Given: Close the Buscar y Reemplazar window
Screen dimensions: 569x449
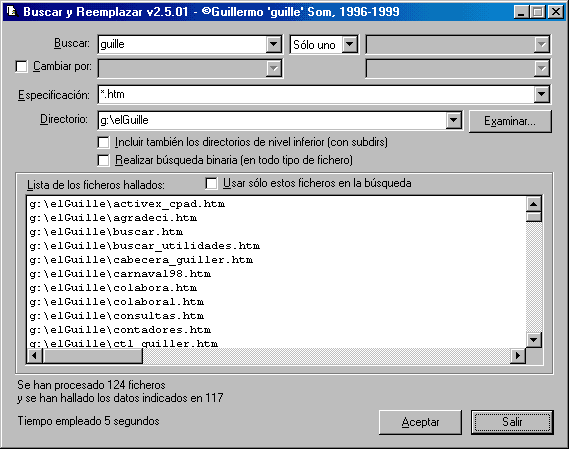Looking at the screenshot, I should pyautogui.click(x=556, y=12).
